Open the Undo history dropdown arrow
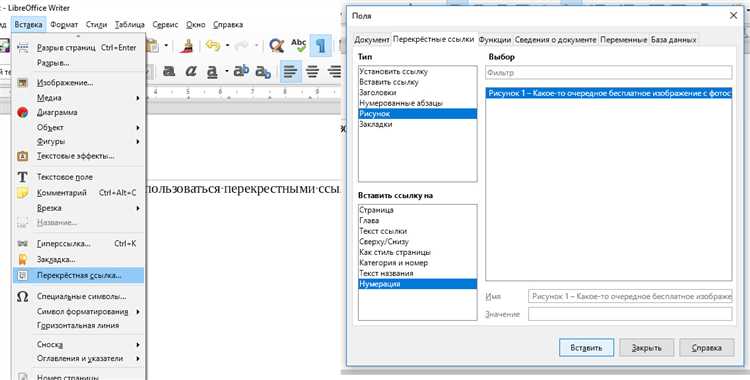Image resolution: width=750 pixels, height=380 pixels. 227,46
